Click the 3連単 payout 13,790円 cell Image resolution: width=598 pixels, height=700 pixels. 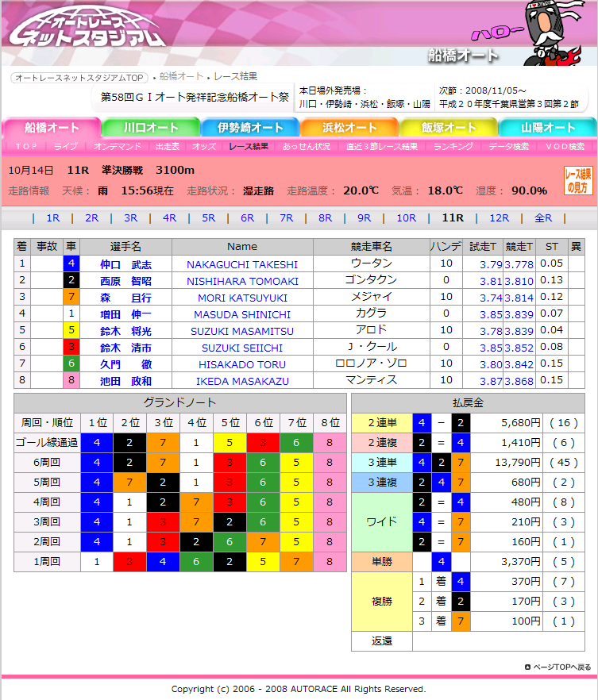[x=506, y=463]
